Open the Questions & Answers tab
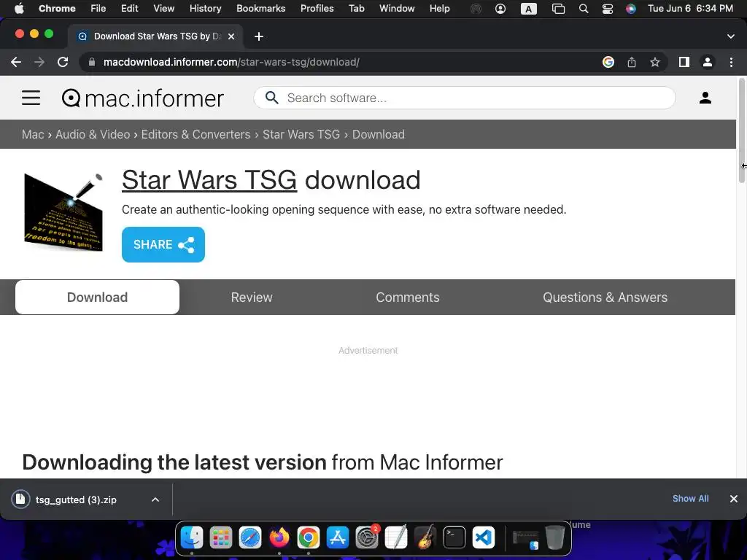The width and height of the screenshot is (747, 560). pos(605,297)
